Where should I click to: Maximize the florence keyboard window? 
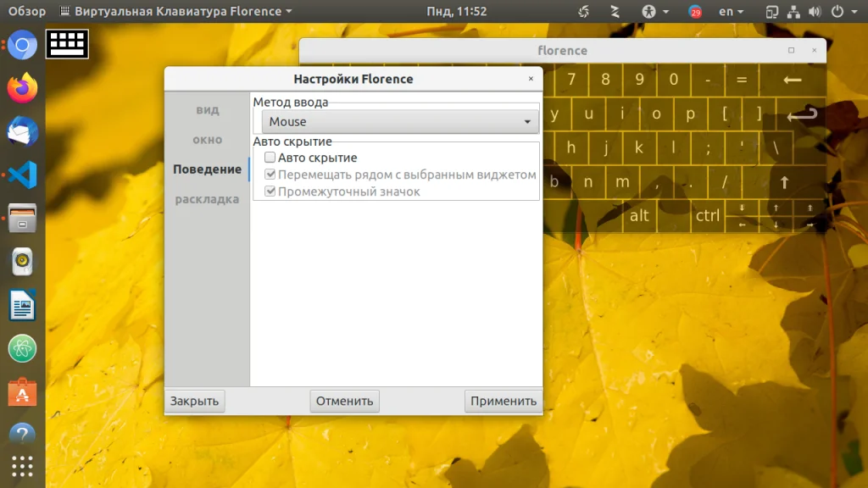pyautogui.click(x=792, y=50)
